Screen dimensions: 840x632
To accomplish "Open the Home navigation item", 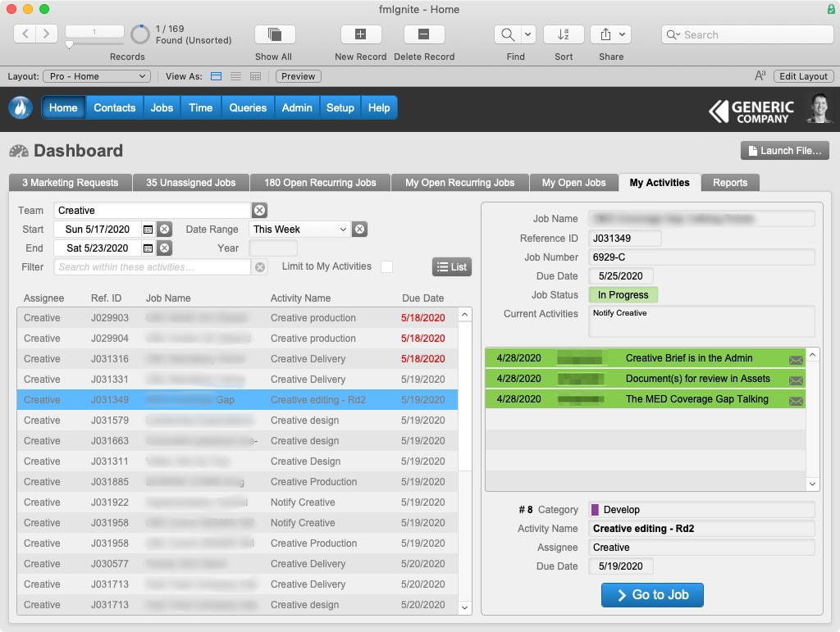I will point(63,107).
